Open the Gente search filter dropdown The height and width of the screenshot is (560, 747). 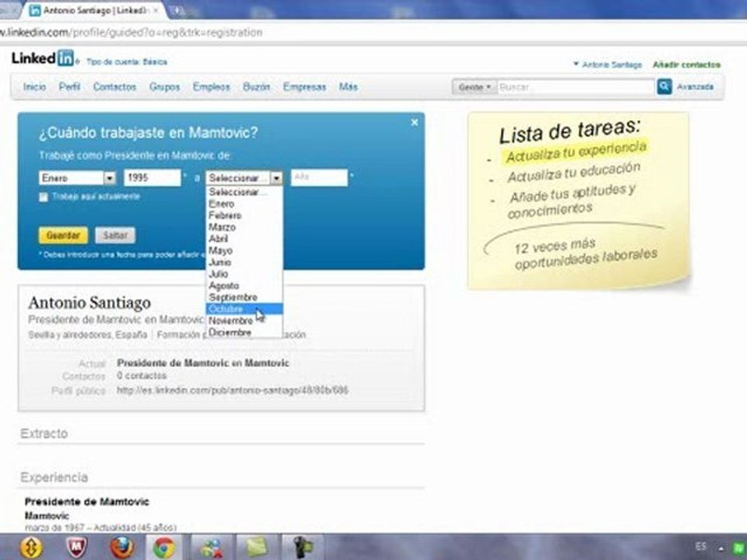(x=474, y=87)
